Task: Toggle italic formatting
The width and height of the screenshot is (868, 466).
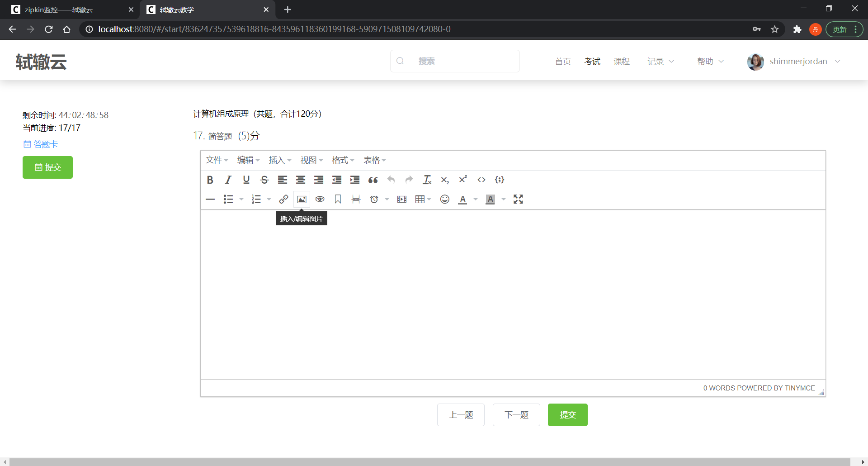Action: coord(228,180)
